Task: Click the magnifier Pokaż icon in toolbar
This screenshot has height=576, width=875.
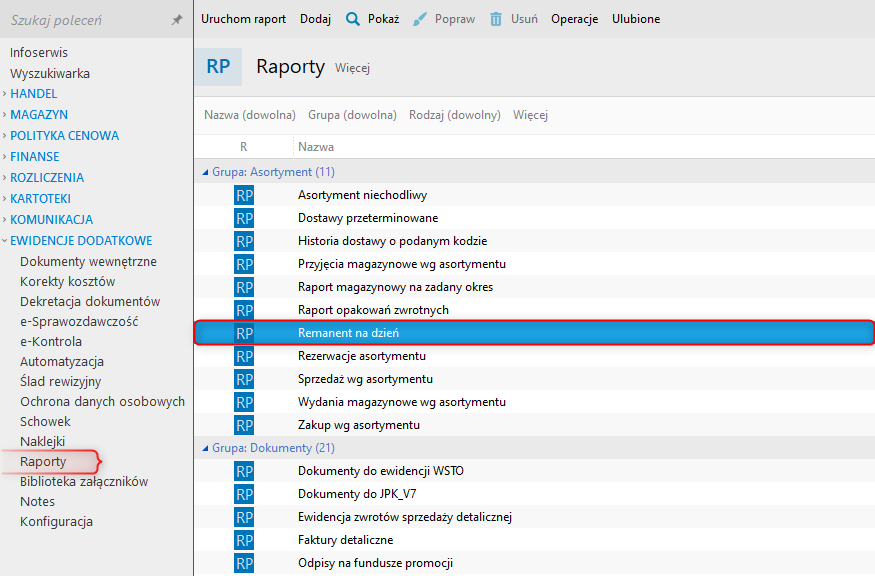Action: [x=353, y=19]
